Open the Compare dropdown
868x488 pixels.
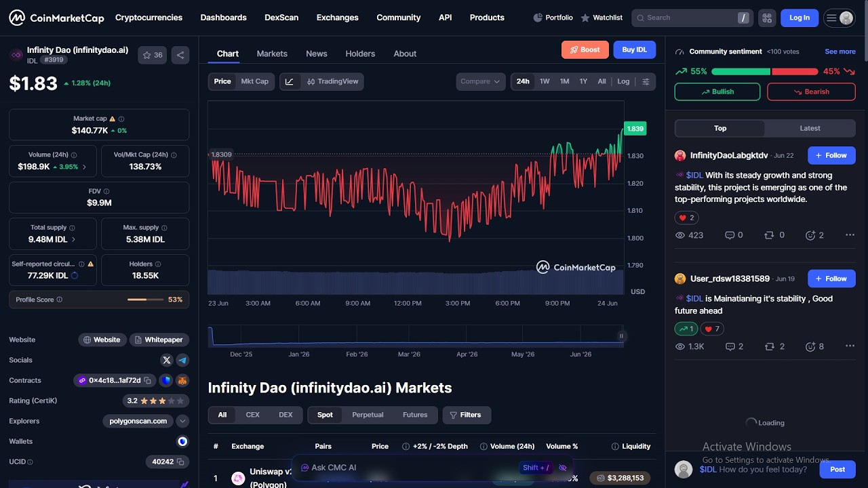pyautogui.click(x=480, y=81)
